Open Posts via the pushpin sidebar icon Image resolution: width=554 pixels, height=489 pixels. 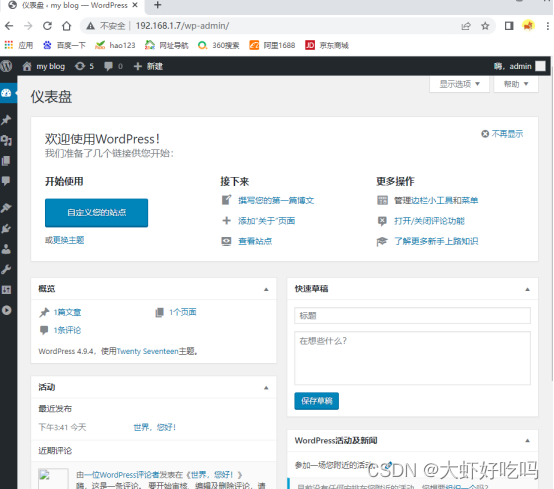coord(6,120)
